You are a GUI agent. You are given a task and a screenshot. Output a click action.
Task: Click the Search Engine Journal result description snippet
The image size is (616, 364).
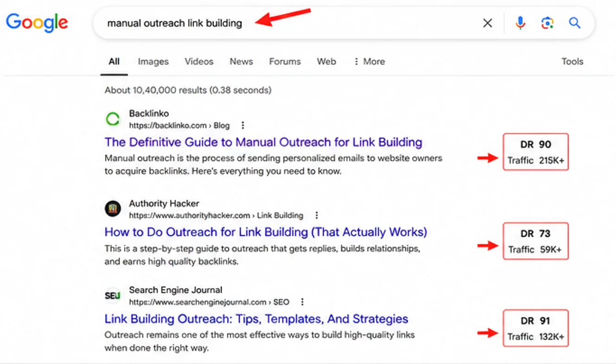coord(260,341)
